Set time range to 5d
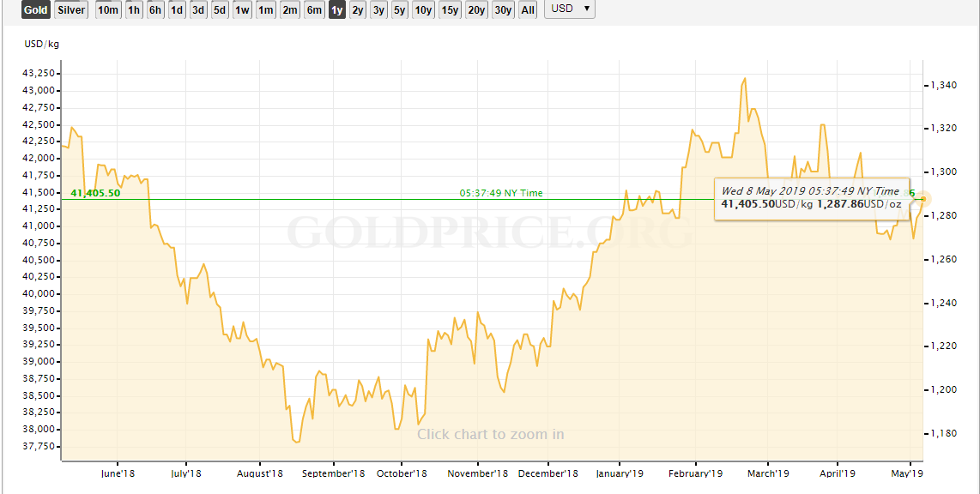 (220, 10)
